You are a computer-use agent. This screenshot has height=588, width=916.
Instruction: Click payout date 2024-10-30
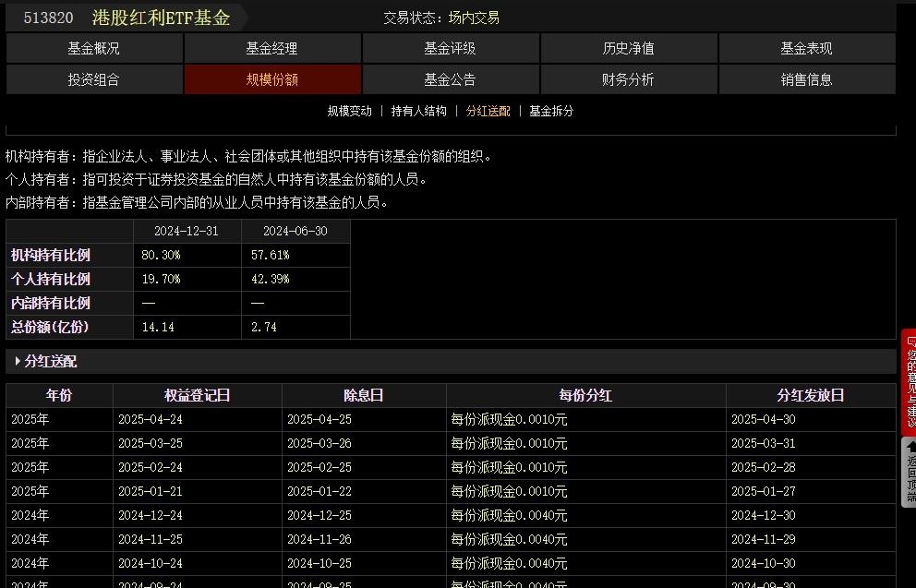click(x=764, y=563)
